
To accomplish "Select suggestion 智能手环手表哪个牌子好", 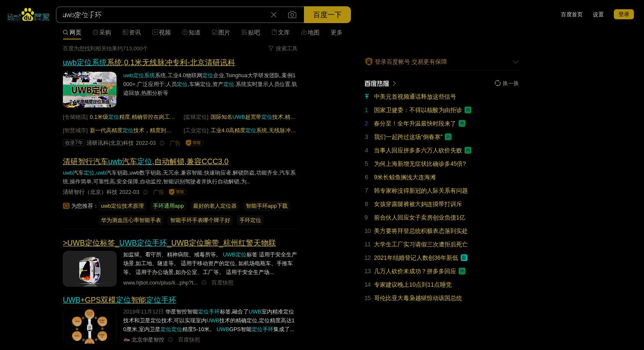I will [x=200, y=220].
